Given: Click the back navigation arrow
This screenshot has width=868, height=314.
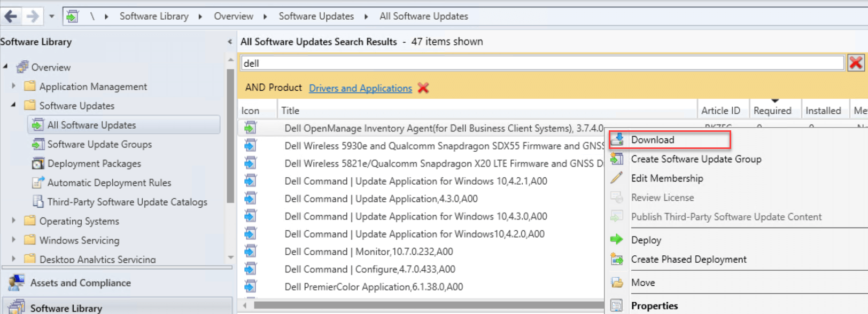Looking at the screenshot, I should tap(11, 16).
